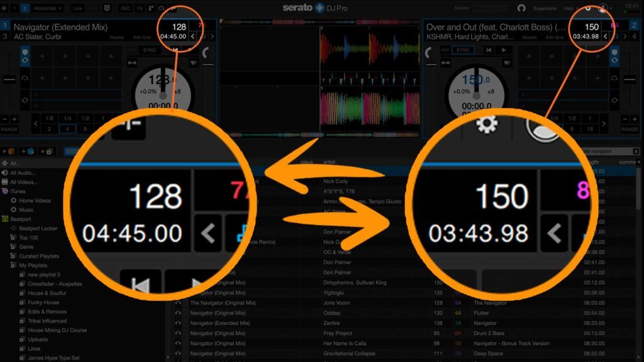
Task: Open the Expansions menu
Action: pyautogui.click(x=545, y=8)
